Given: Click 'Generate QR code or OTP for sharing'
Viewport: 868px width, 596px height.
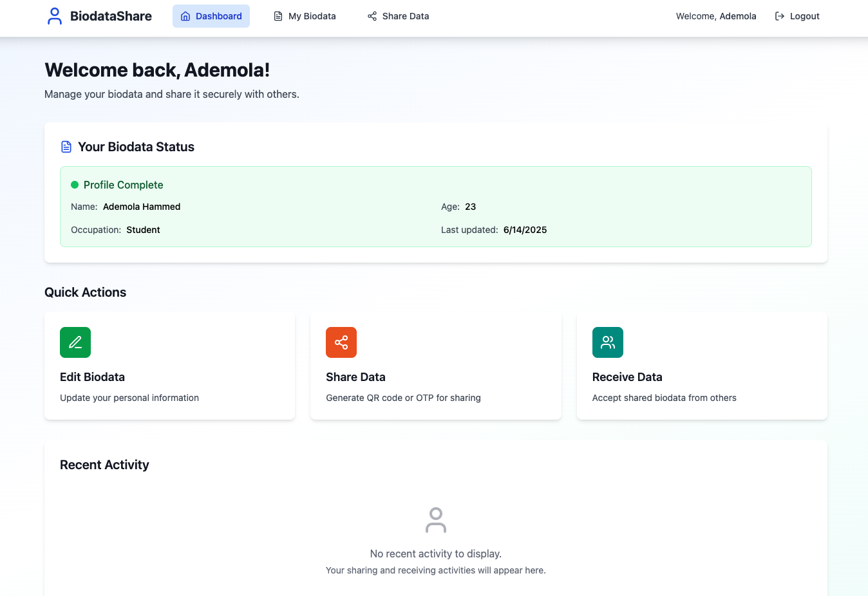Looking at the screenshot, I should pyautogui.click(x=403, y=398).
